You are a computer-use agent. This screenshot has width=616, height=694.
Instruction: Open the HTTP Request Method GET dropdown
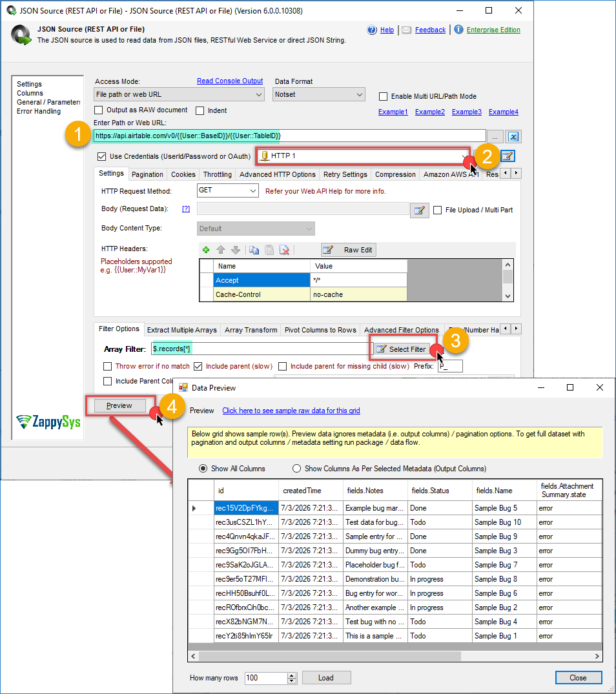227,190
